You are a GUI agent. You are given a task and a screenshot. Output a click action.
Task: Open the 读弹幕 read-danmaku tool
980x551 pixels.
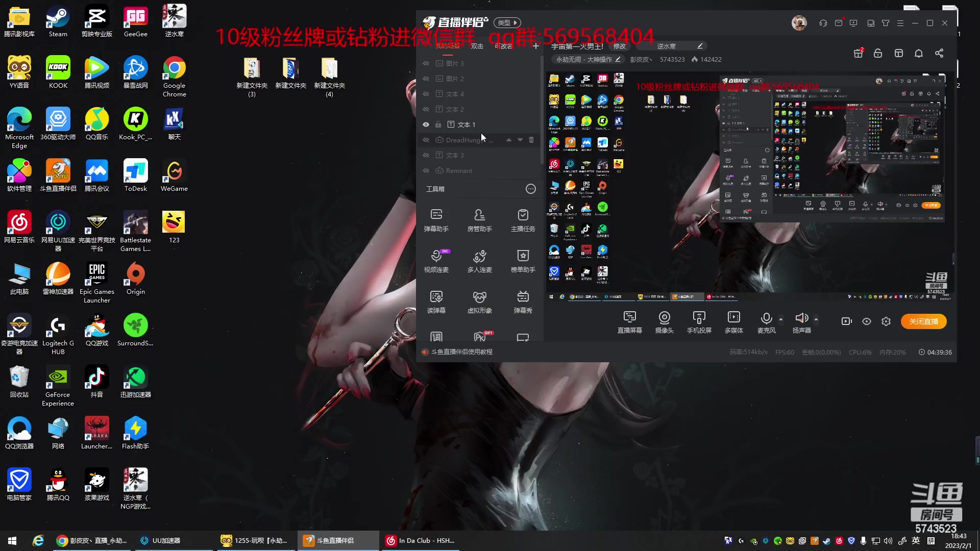pyautogui.click(x=436, y=302)
